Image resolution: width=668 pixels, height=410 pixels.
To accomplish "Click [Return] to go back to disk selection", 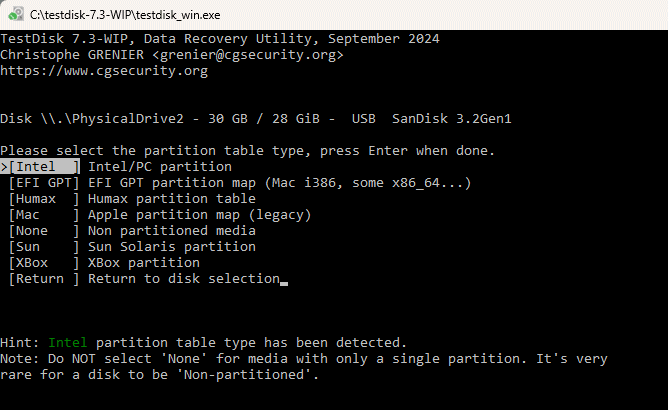I will tap(44, 279).
